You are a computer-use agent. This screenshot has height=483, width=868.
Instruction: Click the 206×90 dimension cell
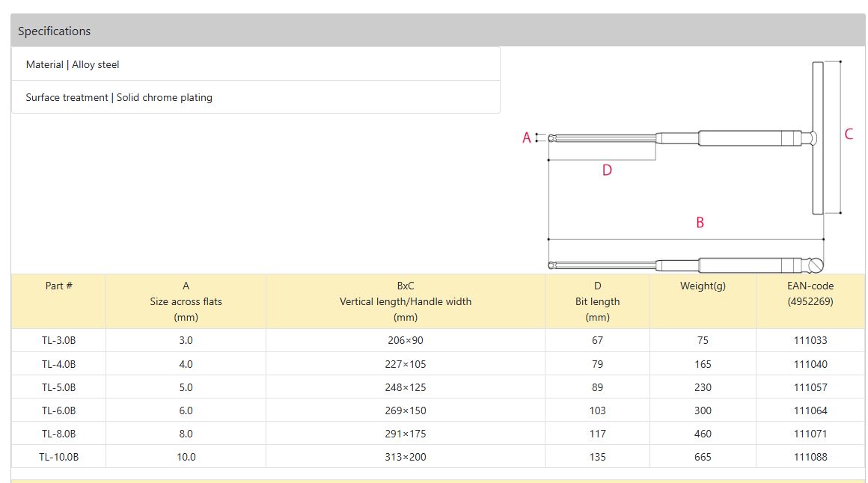point(406,340)
